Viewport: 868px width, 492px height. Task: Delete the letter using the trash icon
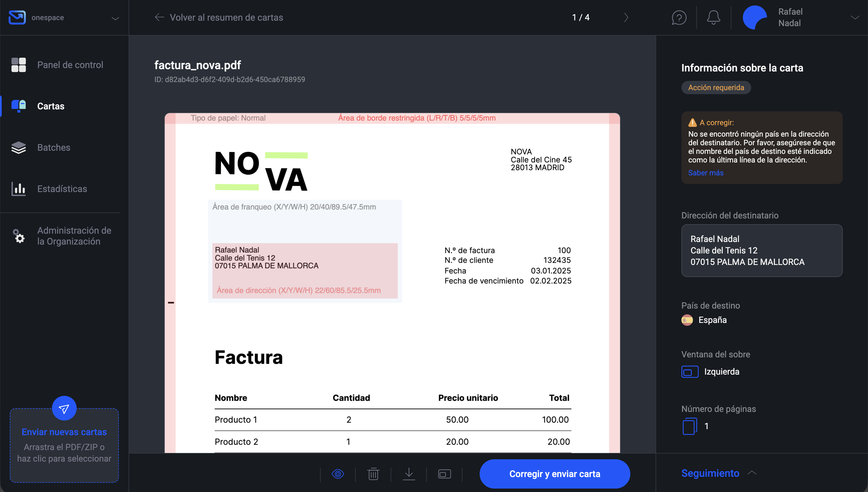click(x=374, y=474)
